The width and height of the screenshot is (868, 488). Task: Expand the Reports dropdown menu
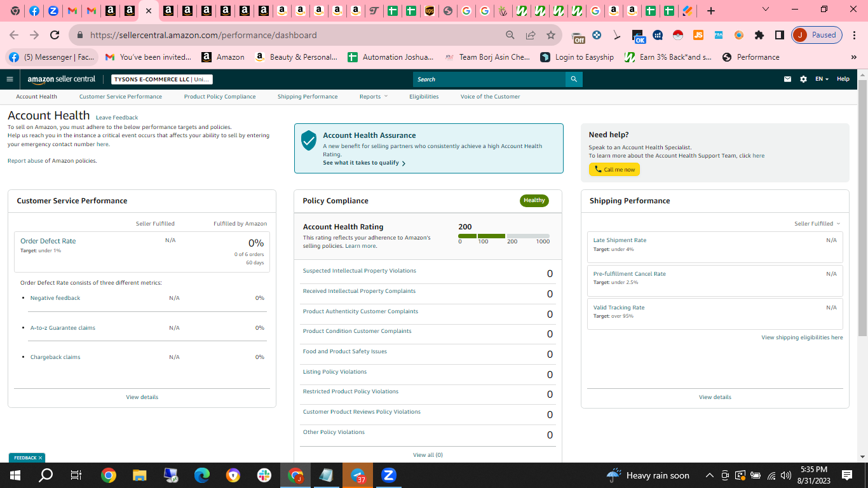click(374, 97)
